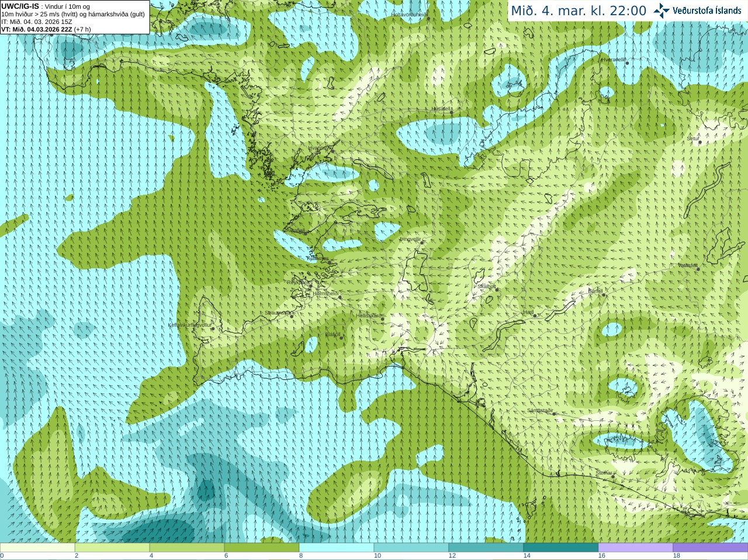Click the legend scale number 8
This screenshot has width=748, height=560.
pyautogui.click(x=301, y=556)
